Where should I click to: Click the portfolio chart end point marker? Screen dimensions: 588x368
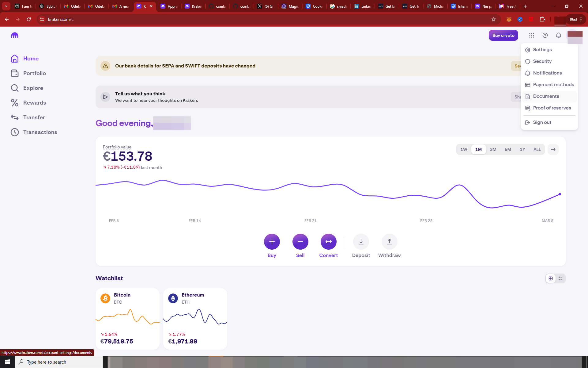(560, 194)
